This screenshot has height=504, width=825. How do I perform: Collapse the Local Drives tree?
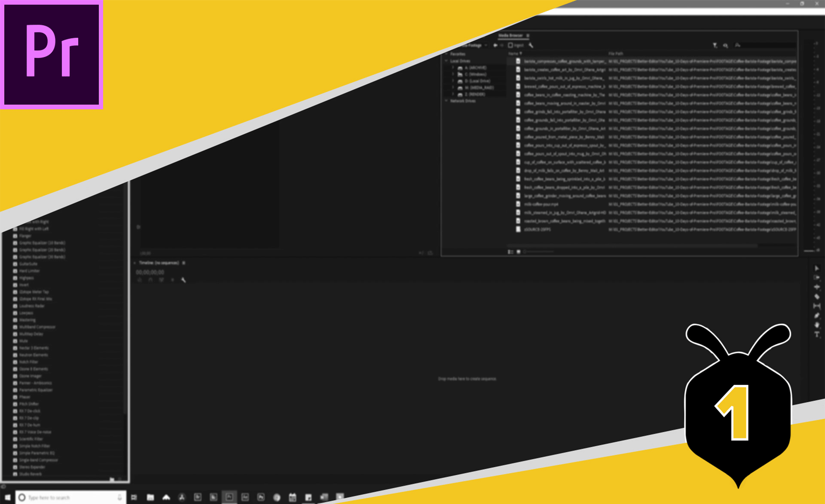coord(446,61)
